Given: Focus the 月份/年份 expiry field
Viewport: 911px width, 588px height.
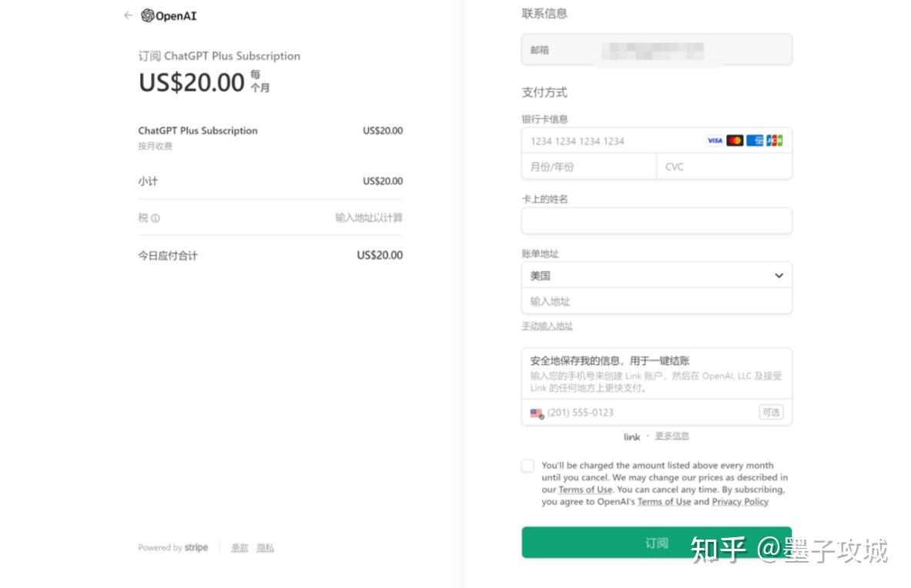Looking at the screenshot, I should coord(588,166).
